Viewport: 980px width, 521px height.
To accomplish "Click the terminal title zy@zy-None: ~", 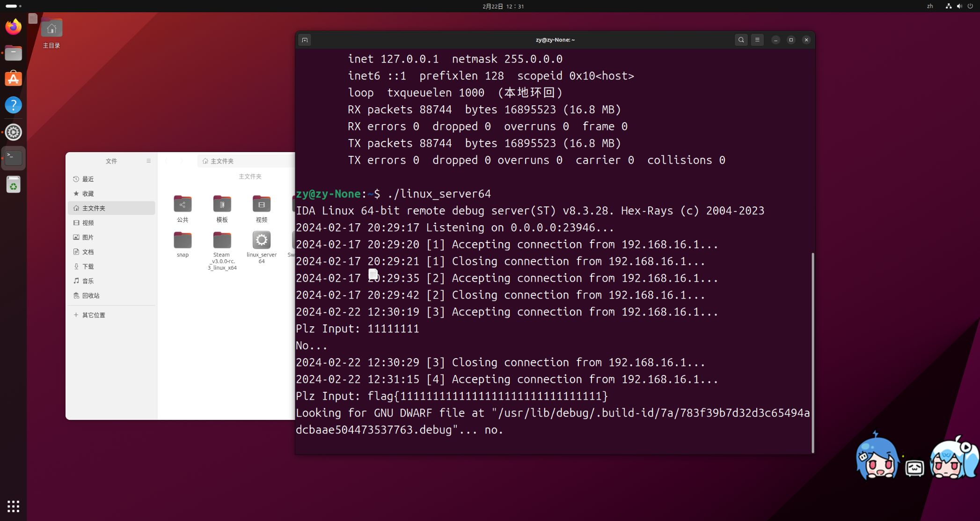I will 555,40.
